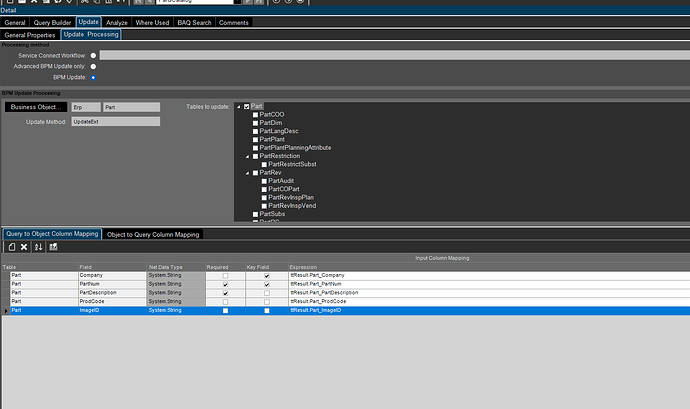Open the Analyze tab
Image resolution: width=690 pixels, height=409 pixels.
(117, 22)
